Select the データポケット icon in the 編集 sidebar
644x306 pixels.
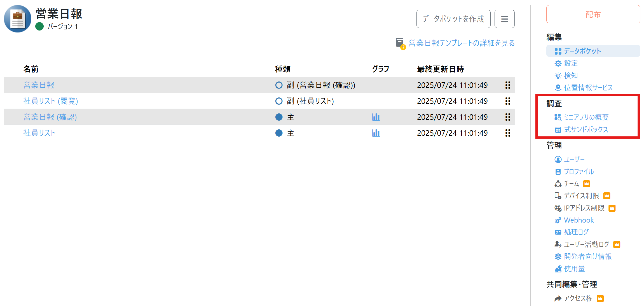(x=558, y=51)
